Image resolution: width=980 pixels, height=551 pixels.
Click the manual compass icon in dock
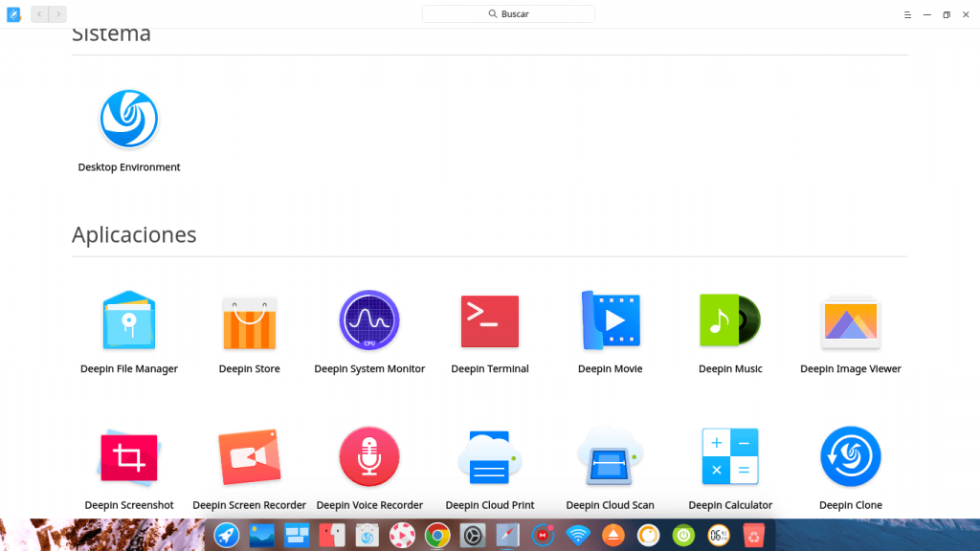pos(507,536)
